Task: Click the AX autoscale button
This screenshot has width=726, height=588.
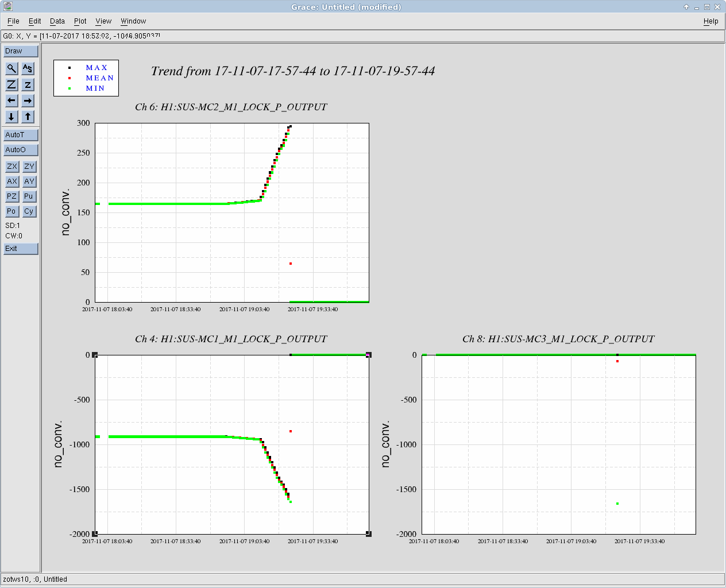Action: point(12,181)
